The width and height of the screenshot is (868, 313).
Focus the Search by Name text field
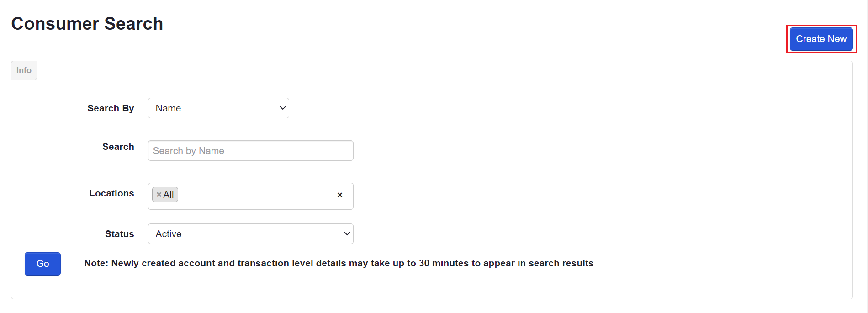point(250,151)
